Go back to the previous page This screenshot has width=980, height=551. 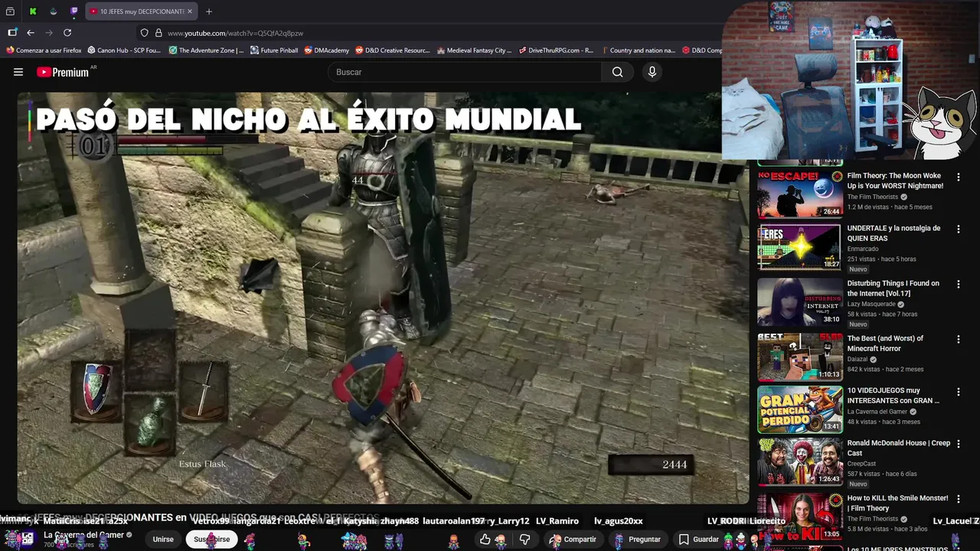click(x=31, y=33)
